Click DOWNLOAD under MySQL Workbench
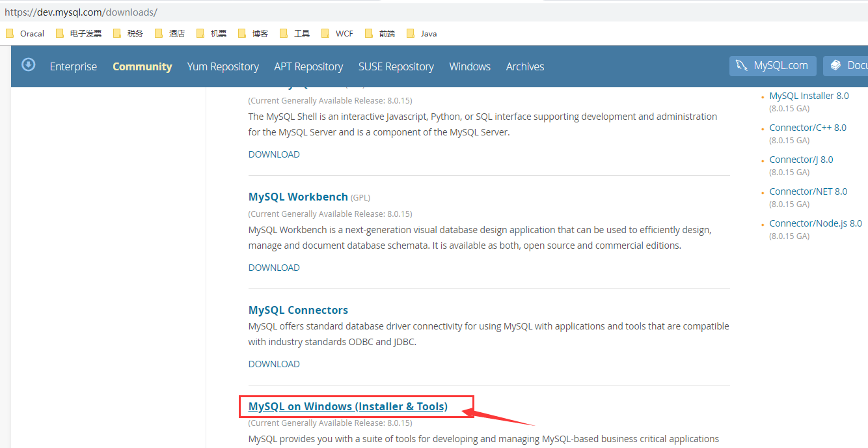Screen dimensions: 868x448 click(274, 268)
